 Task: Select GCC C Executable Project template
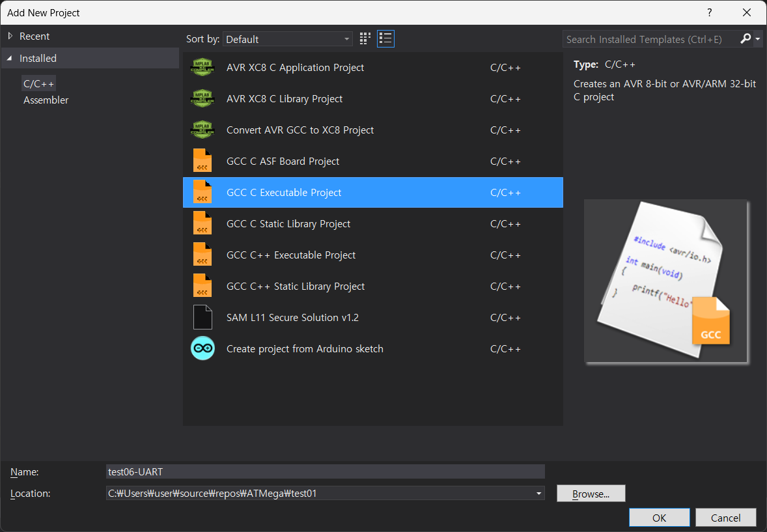pyautogui.click(x=372, y=192)
